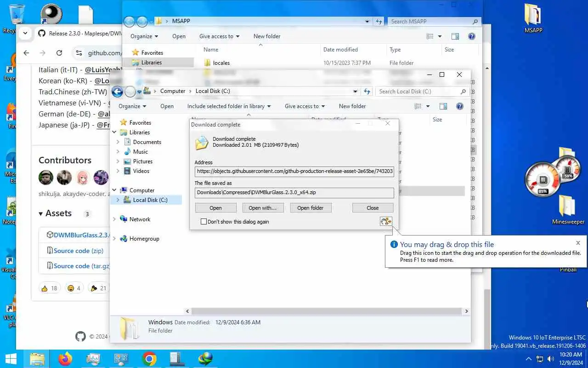Click Back arrow in Local Disk (C:) window

117,92
